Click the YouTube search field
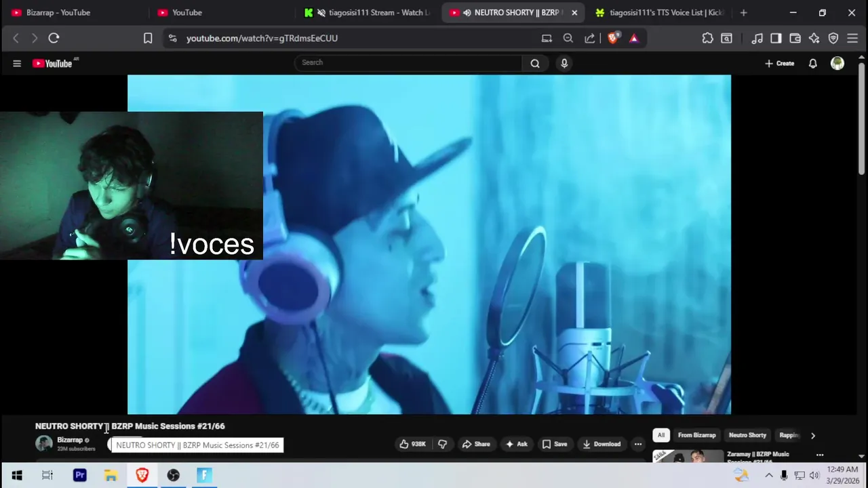The width and height of the screenshot is (868, 488). tap(408, 63)
